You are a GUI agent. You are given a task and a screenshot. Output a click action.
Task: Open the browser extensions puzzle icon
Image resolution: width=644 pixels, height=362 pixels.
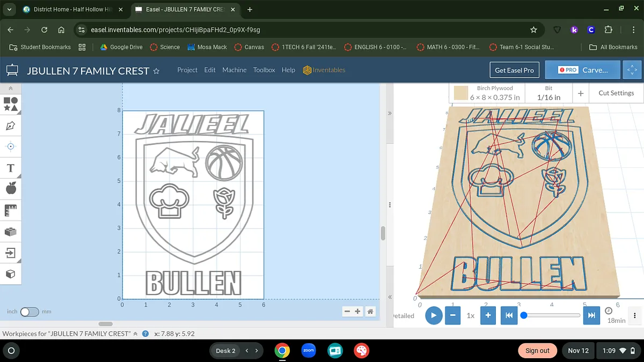[x=609, y=30]
